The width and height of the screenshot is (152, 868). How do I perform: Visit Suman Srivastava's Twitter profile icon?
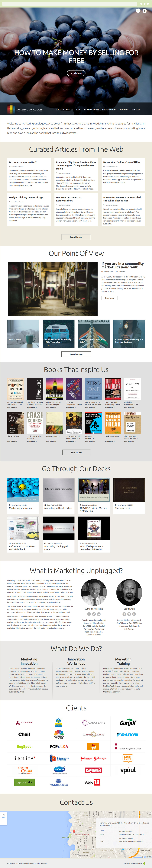coord(94,614)
